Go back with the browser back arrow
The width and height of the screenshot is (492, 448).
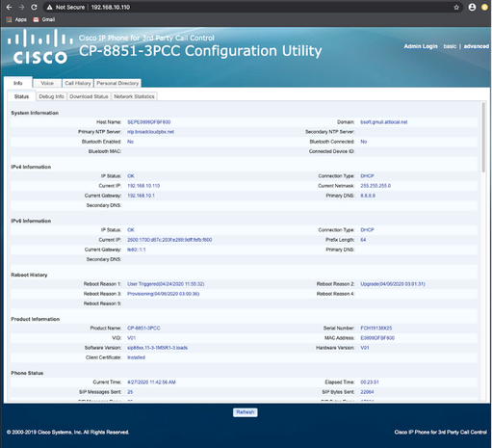point(9,7)
